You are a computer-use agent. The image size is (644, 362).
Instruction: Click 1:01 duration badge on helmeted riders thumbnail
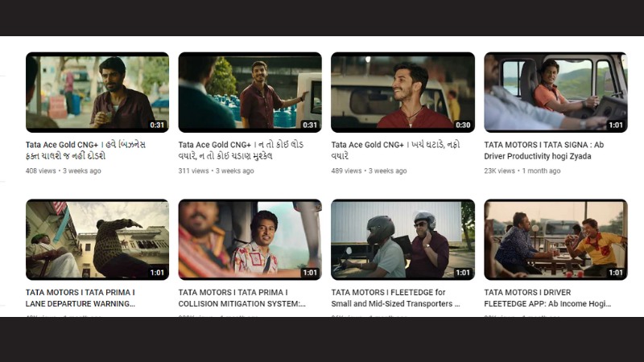coord(463,273)
